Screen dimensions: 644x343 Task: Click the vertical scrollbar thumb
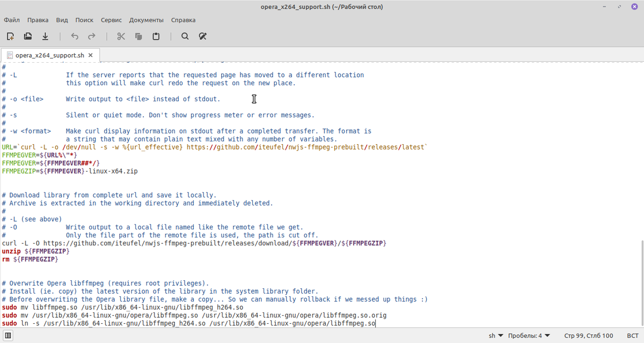641,283
